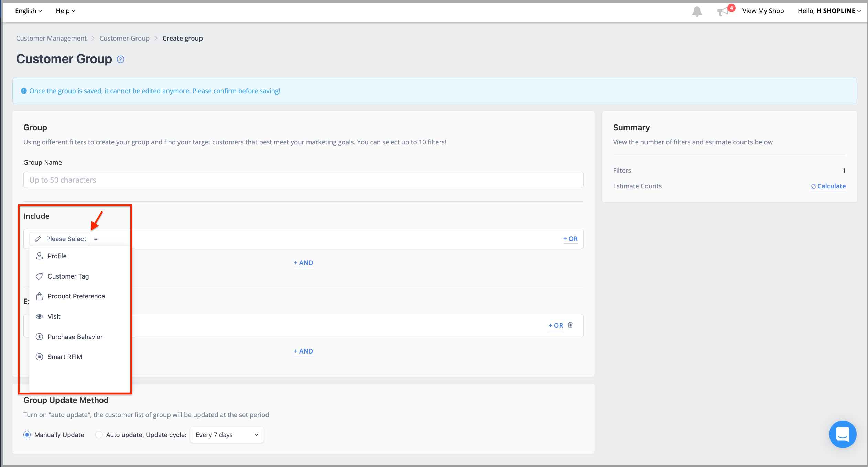Click the Create group breadcrumb text
This screenshot has height=467, width=868.
[x=183, y=38]
